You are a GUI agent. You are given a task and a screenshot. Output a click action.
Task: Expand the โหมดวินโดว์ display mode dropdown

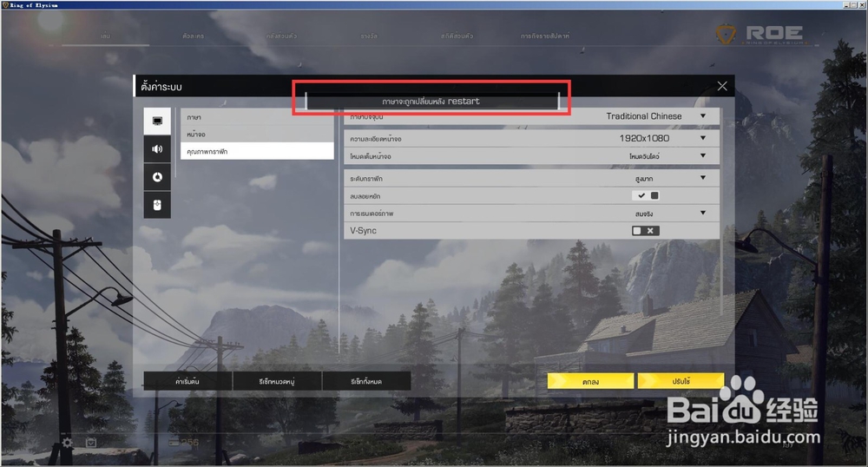click(703, 155)
